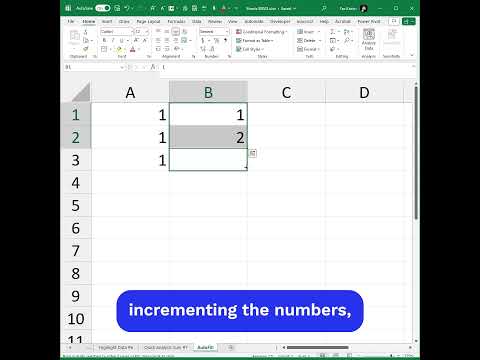Toggle Underline formatting
This screenshot has height=360, width=480.
(122, 40)
